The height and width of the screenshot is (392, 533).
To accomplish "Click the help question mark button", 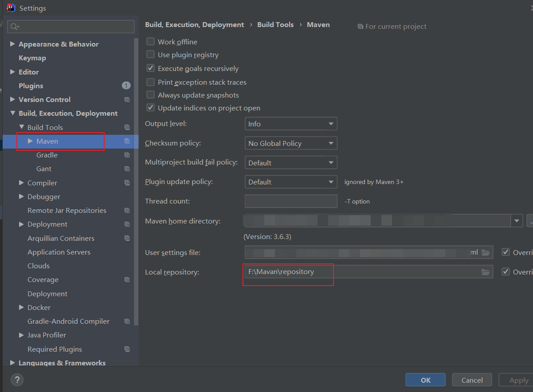I will tap(17, 380).
